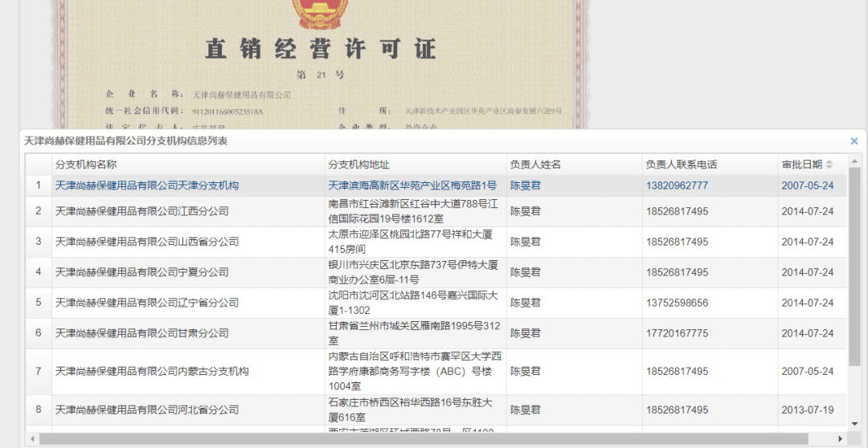Close the branch list dialog

tap(854, 141)
